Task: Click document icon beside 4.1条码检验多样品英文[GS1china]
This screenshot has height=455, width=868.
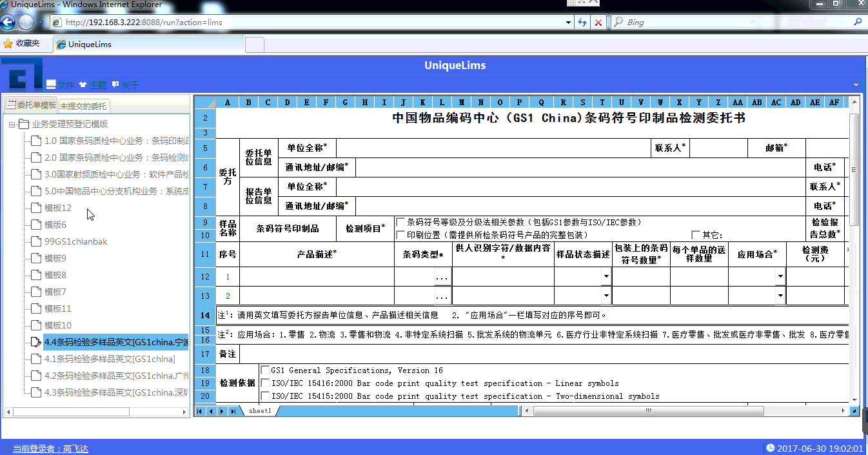Action: coord(36,359)
